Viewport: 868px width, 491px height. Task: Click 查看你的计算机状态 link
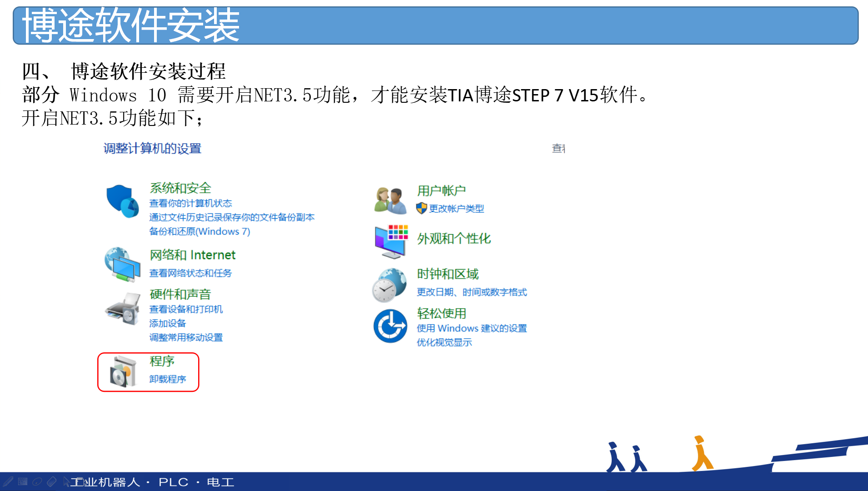pyautogui.click(x=190, y=203)
